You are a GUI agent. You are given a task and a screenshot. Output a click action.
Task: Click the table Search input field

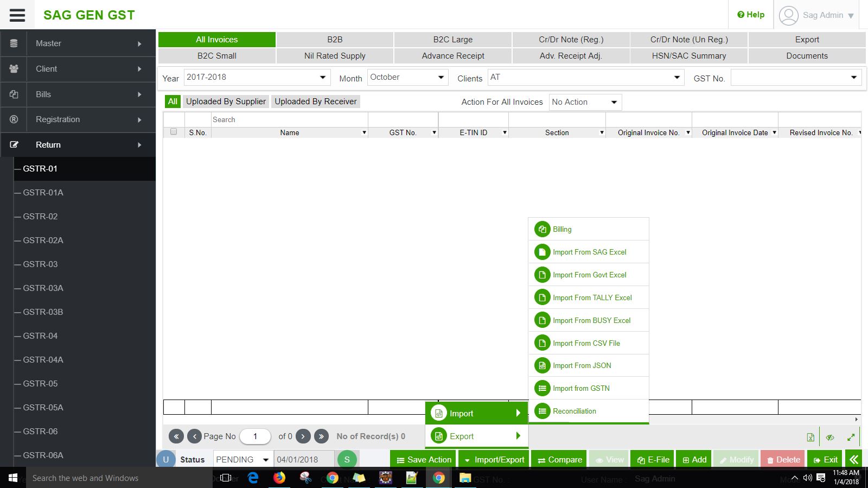point(289,119)
